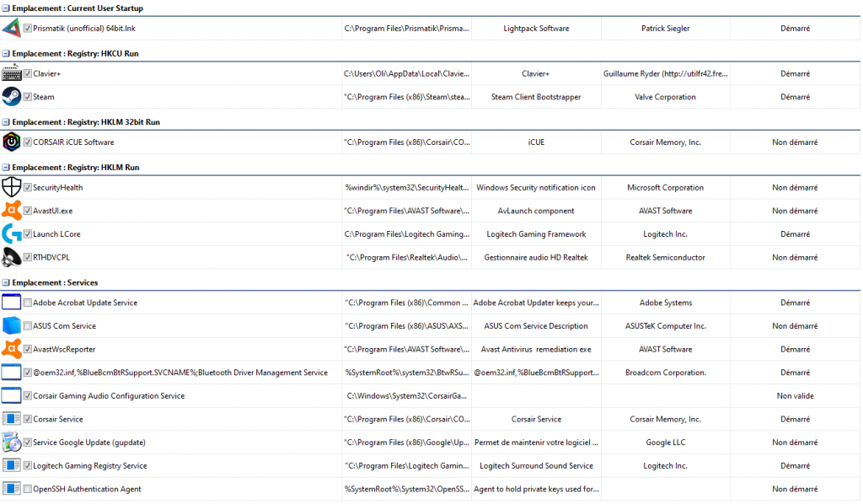Enable the OpenSSH Authentication Agent checkbox
The image size is (863, 504).
28,489
